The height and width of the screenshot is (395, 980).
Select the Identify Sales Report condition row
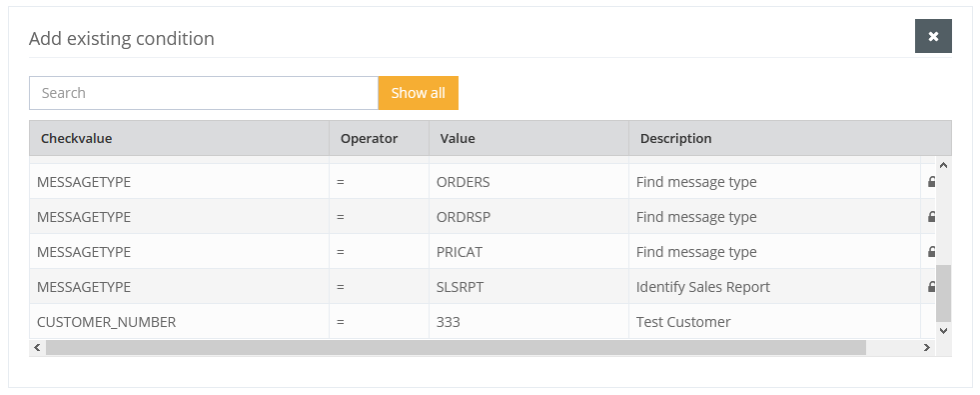483,287
